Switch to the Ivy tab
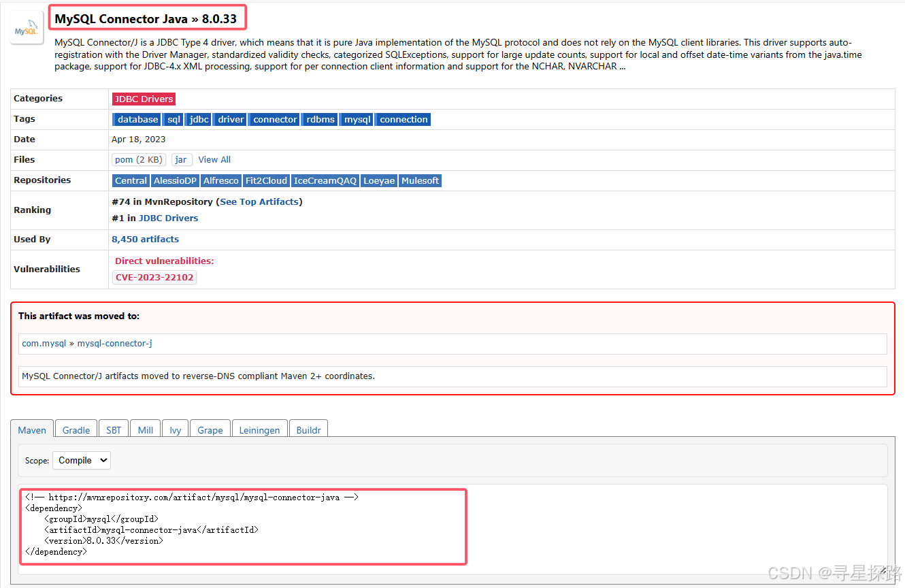905x588 pixels. (176, 430)
